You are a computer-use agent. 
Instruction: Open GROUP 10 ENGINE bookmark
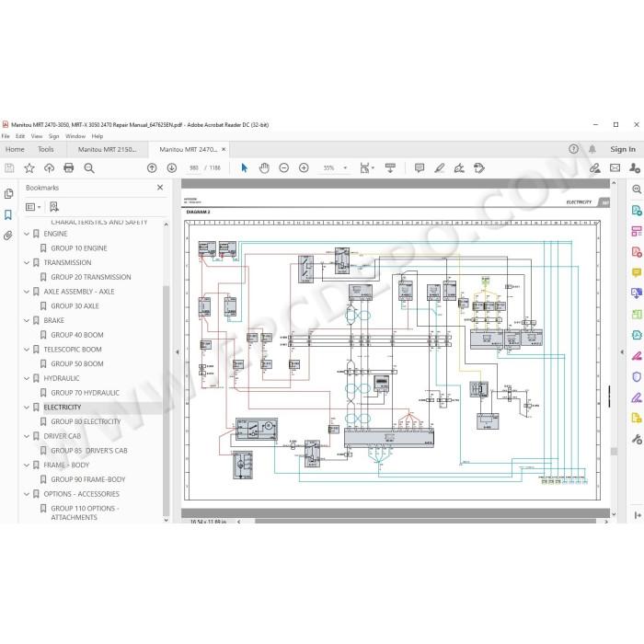tap(79, 248)
